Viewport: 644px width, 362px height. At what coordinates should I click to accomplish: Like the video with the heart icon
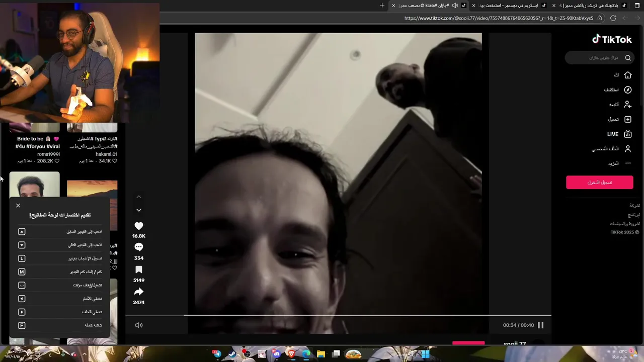tap(139, 226)
